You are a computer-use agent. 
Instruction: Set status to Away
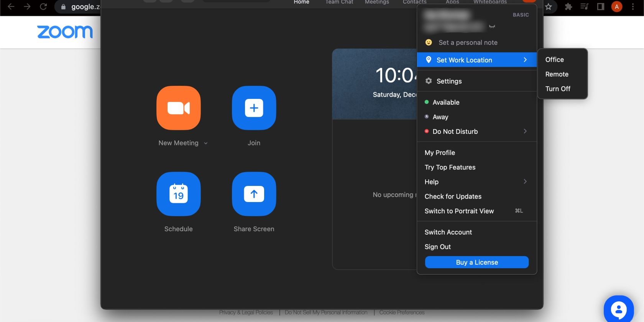click(440, 117)
